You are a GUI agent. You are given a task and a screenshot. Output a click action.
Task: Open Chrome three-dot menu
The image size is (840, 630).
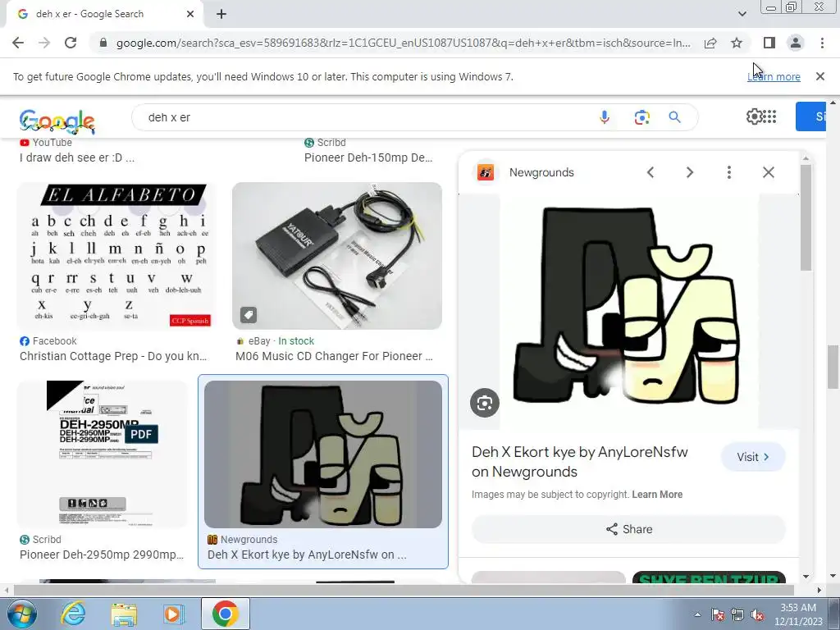(822, 43)
